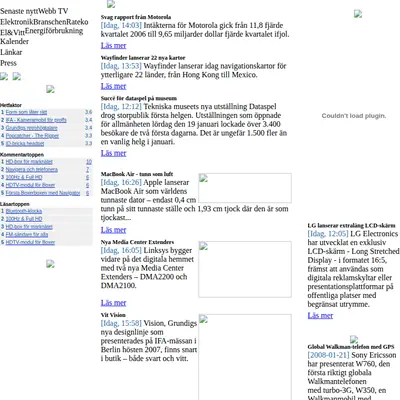Open the Nya Media Center Extenders thumbnail
The width and height of the screenshot is (400, 400).
[245, 269]
